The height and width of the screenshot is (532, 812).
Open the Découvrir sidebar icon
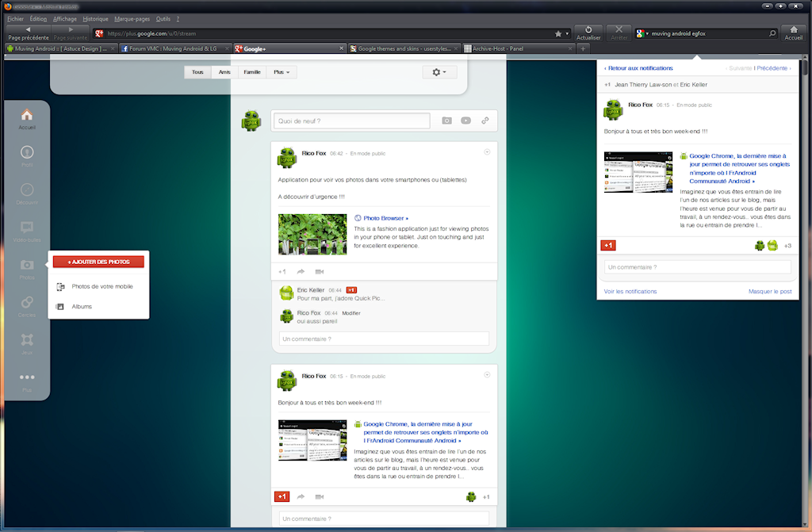pos(27,189)
